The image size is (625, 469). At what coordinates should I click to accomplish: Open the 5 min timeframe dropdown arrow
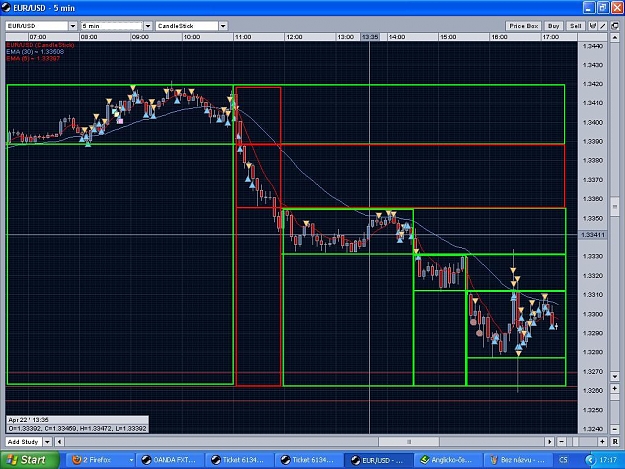pyautogui.click(x=148, y=26)
